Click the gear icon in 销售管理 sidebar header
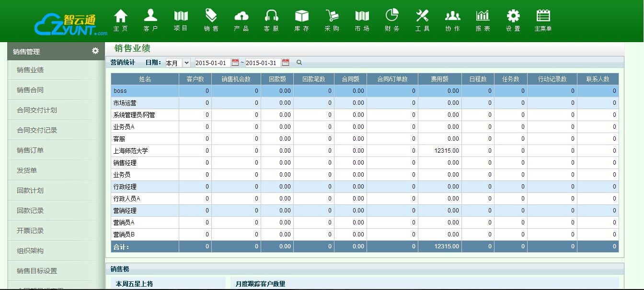The image size is (644, 290). point(95,51)
